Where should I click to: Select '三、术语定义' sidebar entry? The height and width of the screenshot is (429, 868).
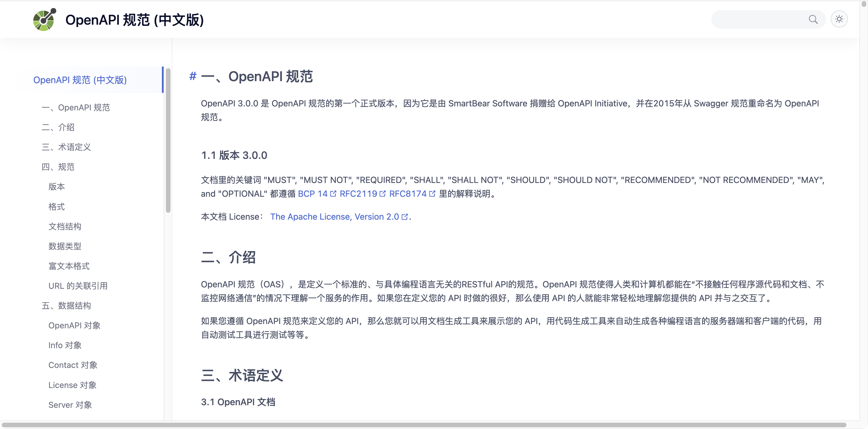click(x=66, y=147)
